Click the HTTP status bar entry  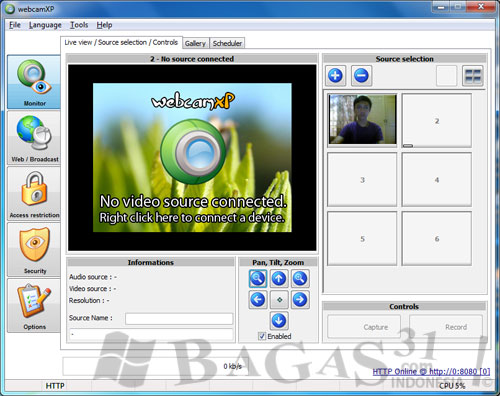pyautogui.click(x=55, y=386)
